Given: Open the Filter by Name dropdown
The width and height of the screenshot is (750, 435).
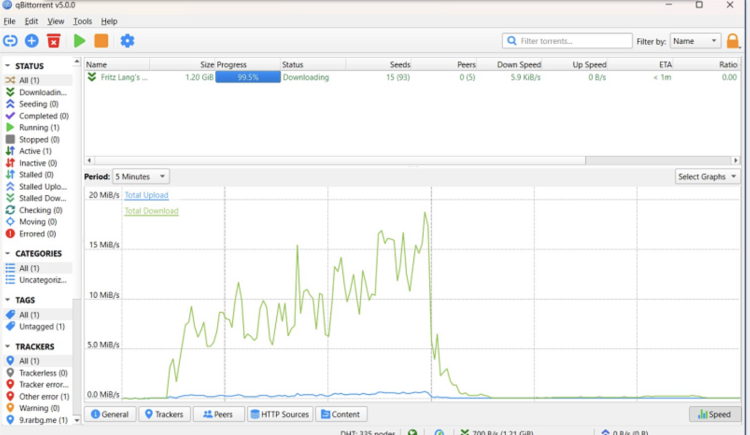Looking at the screenshot, I should pos(695,41).
